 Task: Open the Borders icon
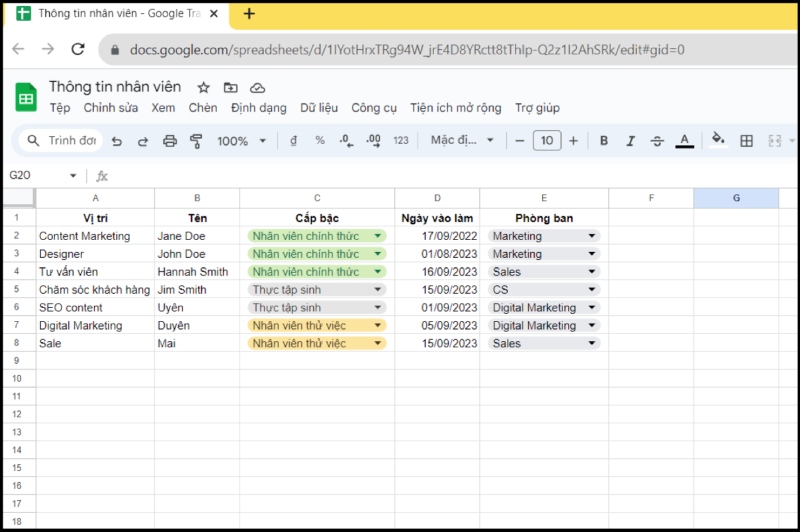746,141
